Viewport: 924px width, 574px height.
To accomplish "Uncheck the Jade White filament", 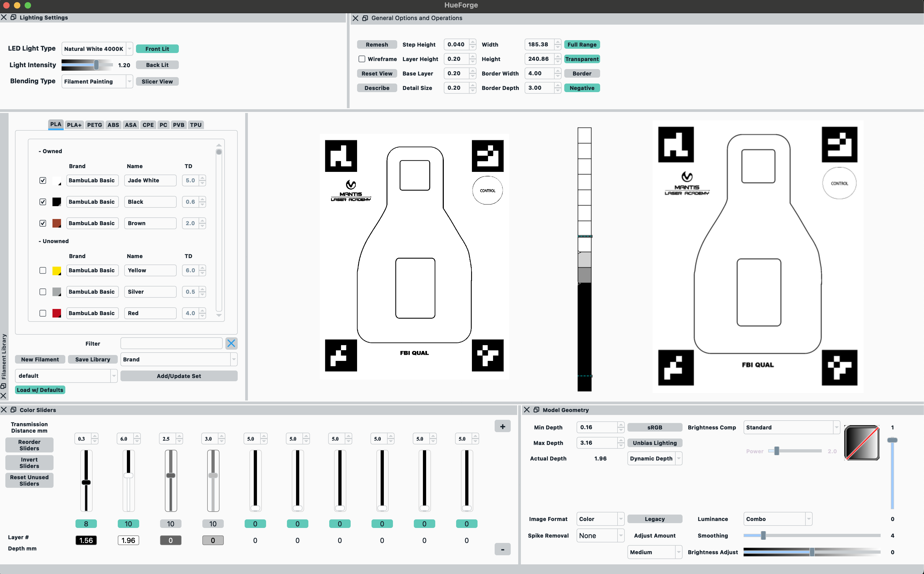I will (x=43, y=180).
